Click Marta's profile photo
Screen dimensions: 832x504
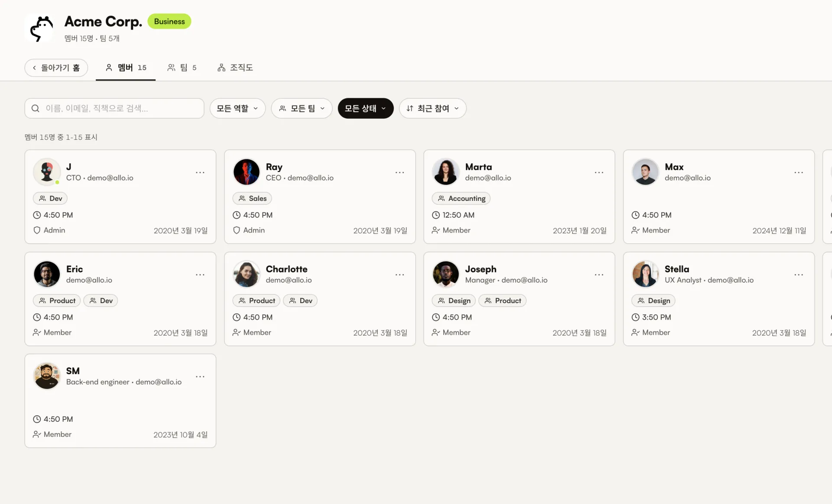click(446, 172)
